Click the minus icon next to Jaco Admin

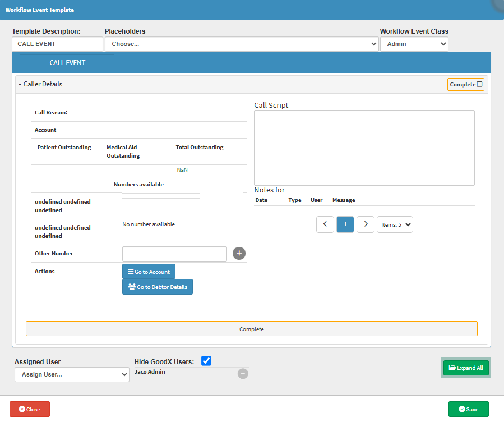click(x=243, y=373)
